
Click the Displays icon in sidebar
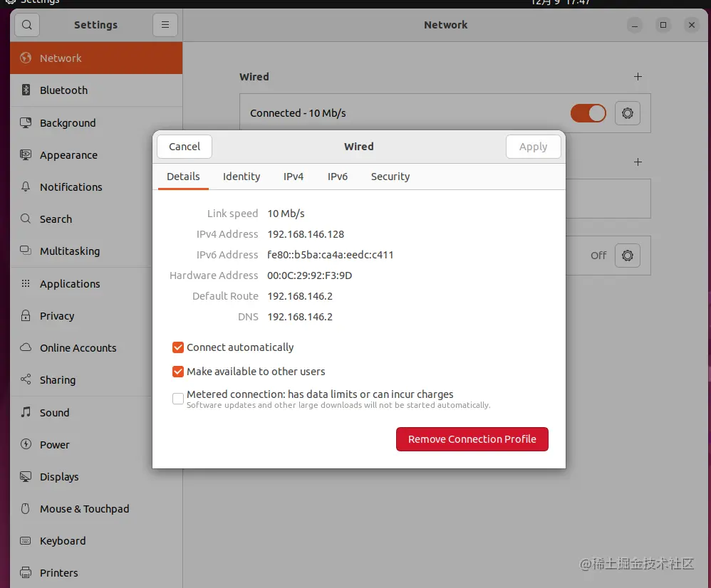(26, 476)
